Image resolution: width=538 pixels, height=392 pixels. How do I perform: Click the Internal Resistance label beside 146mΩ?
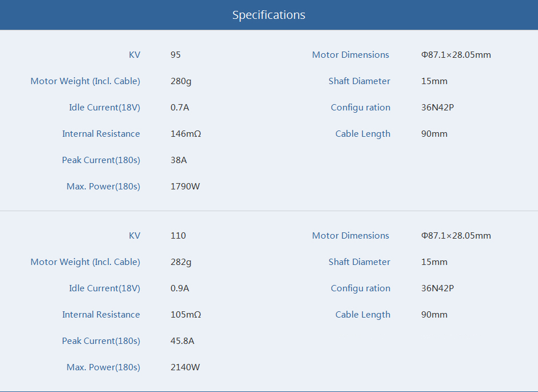click(101, 134)
